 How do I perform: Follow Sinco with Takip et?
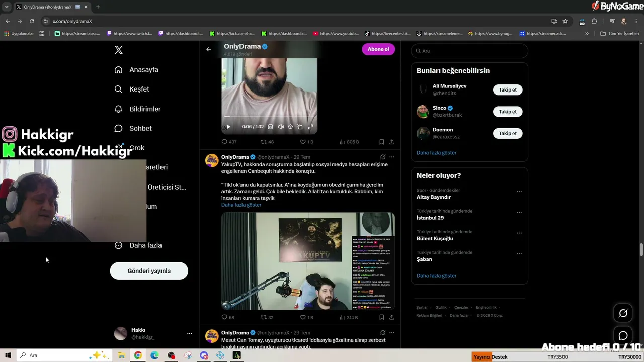point(508,112)
